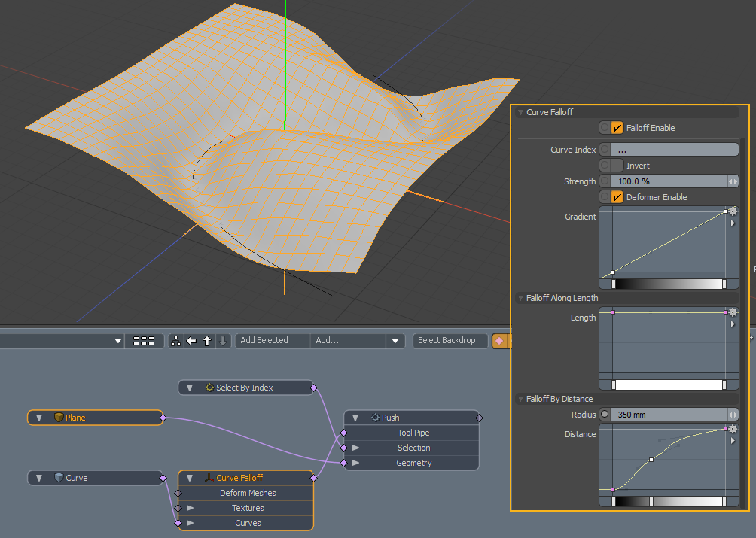Click the Strength value slider arrows
756x538 pixels.
point(732,181)
